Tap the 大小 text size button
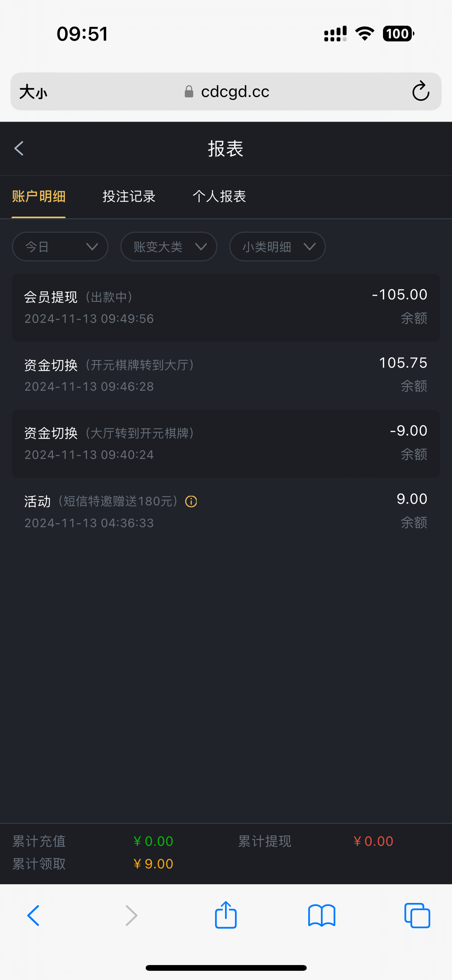 [x=33, y=92]
